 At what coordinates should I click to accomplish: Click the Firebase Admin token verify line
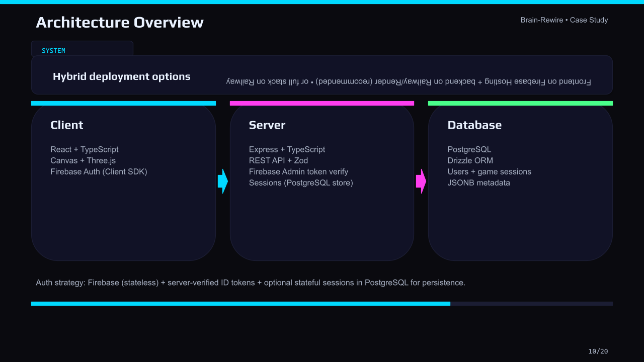pos(298,171)
